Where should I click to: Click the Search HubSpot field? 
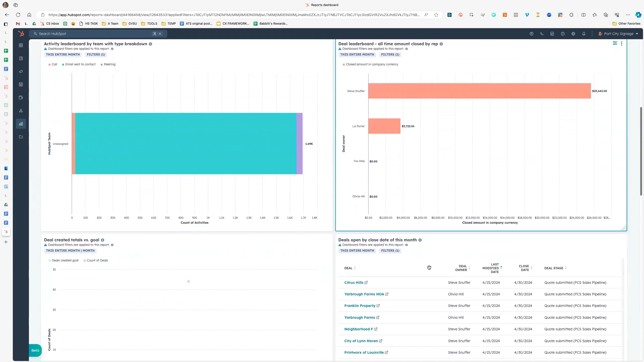[x=98, y=33]
